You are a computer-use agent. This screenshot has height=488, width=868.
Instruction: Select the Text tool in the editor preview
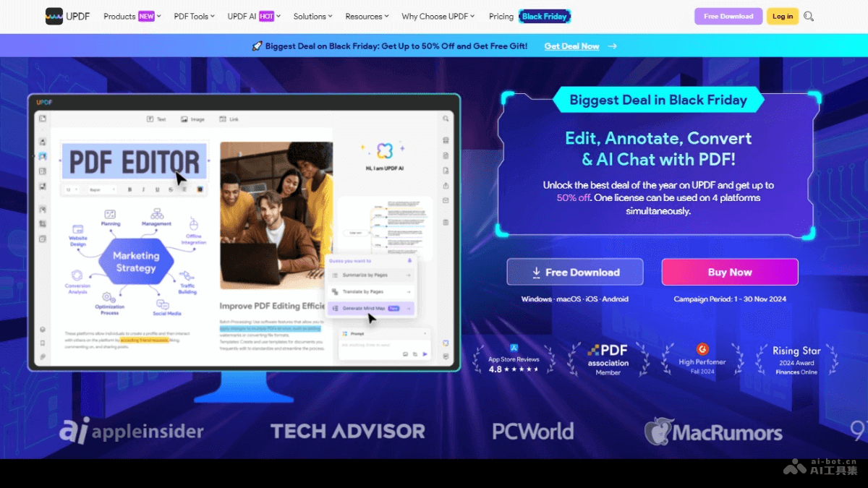tap(156, 119)
